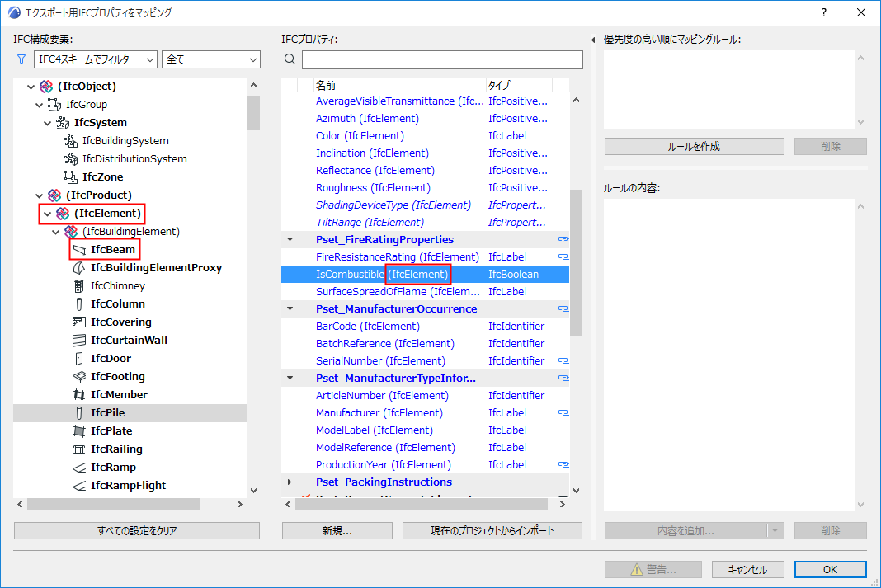Select the ModelLabel (IfcElement) property
The width and height of the screenshot is (881, 588).
[x=375, y=430]
